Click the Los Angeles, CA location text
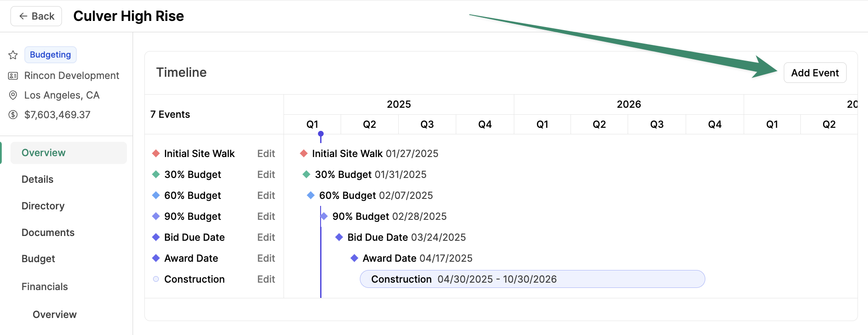The width and height of the screenshot is (868, 335). pyautogui.click(x=62, y=95)
